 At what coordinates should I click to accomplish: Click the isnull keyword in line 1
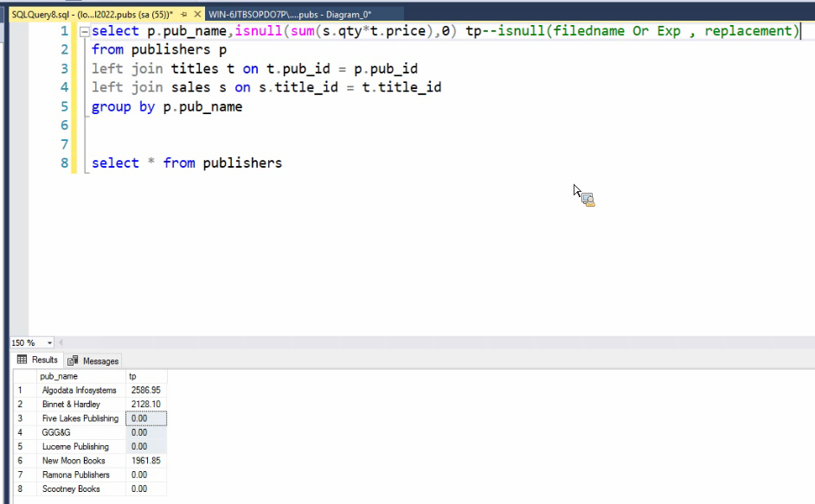(259, 31)
